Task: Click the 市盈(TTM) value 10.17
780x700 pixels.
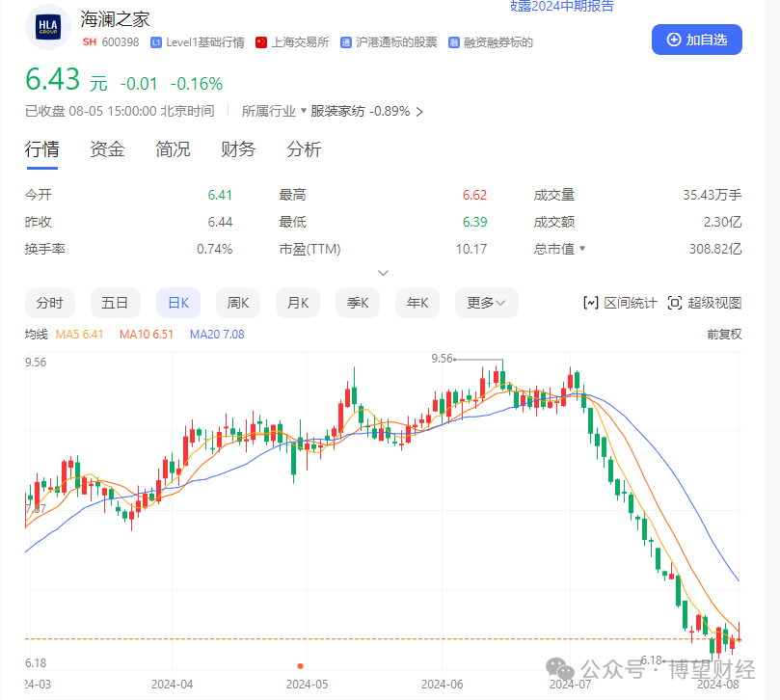Action: tap(471, 248)
